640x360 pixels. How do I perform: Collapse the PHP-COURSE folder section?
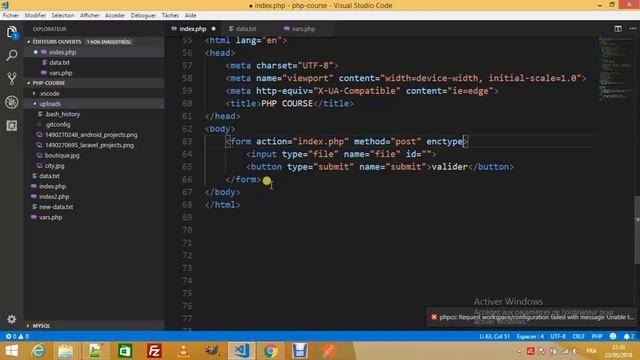pos(49,83)
